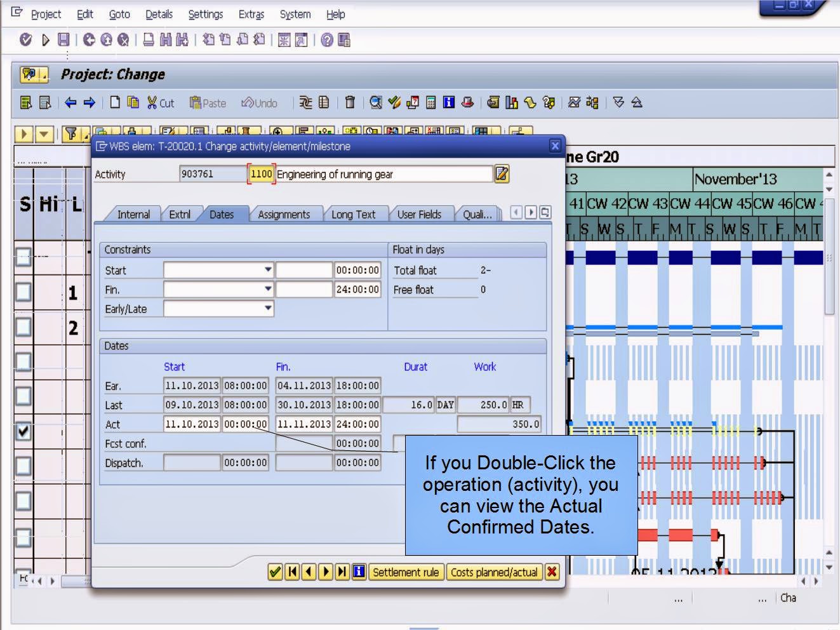Click the Costs planned/actual button
Image resolution: width=840 pixels, height=630 pixels.
tap(494, 572)
